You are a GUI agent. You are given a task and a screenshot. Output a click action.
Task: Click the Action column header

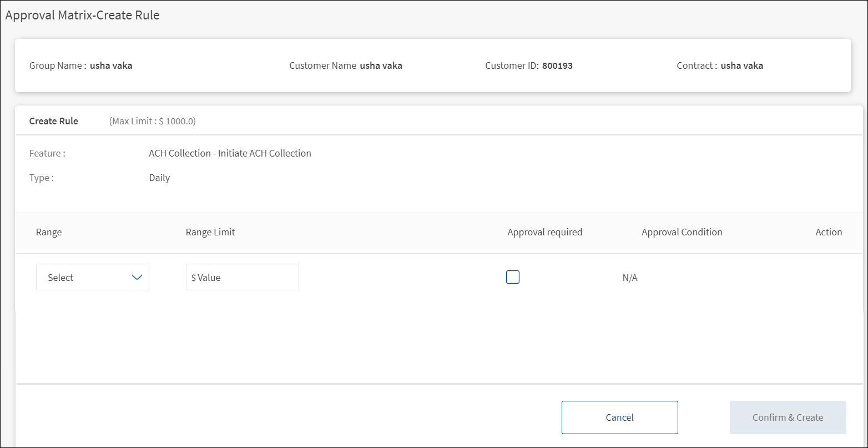(829, 232)
